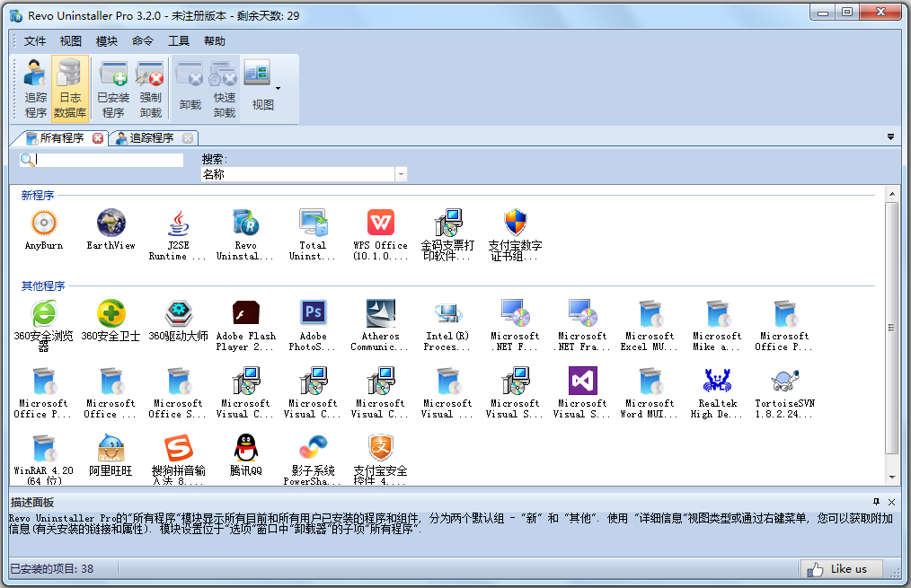The height and width of the screenshot is (588, 911).
Task: Switch to the 追踪程序 tab
Action: 151,138
